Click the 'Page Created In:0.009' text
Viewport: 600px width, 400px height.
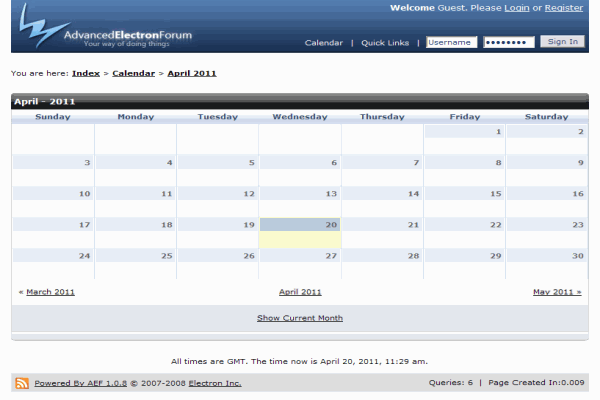click(x=536, y=382)
